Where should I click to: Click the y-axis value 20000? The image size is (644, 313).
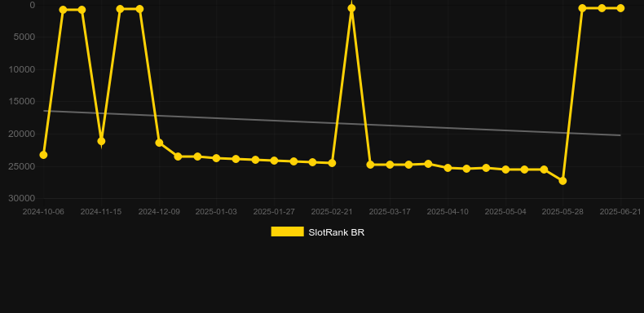point(22,134)
